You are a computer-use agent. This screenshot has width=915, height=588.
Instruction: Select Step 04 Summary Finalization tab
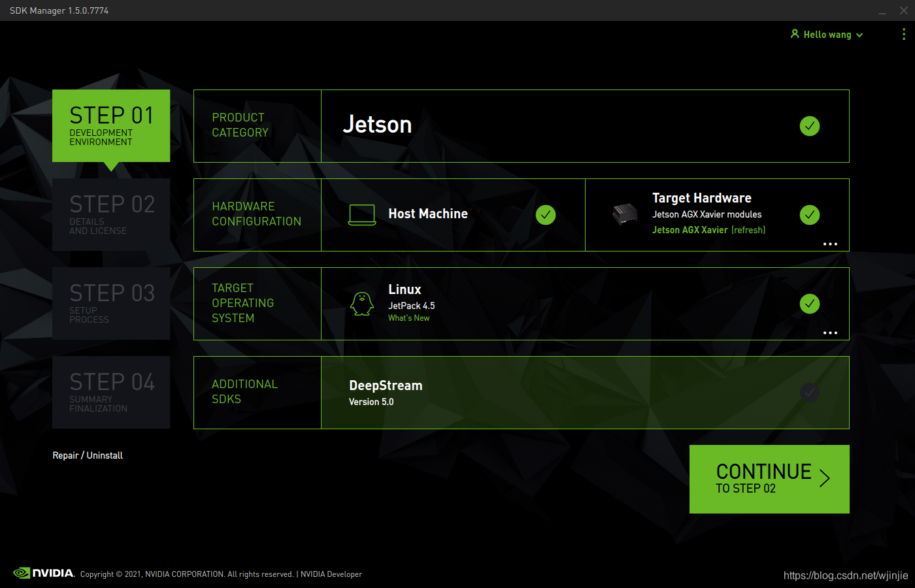click(x=111, y=392)
